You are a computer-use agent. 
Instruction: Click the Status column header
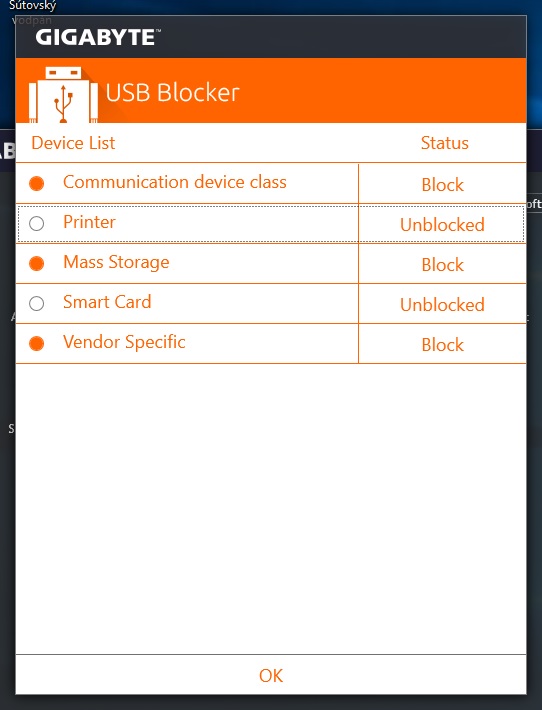(445, 143)
